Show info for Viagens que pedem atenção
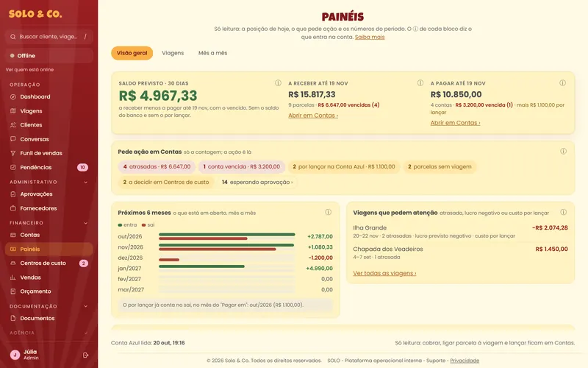 [563, 212]
